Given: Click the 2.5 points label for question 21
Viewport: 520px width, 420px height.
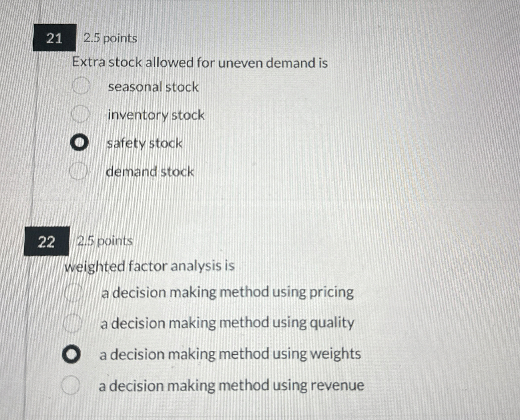Looking at the screenshot, I should (110, 38).
